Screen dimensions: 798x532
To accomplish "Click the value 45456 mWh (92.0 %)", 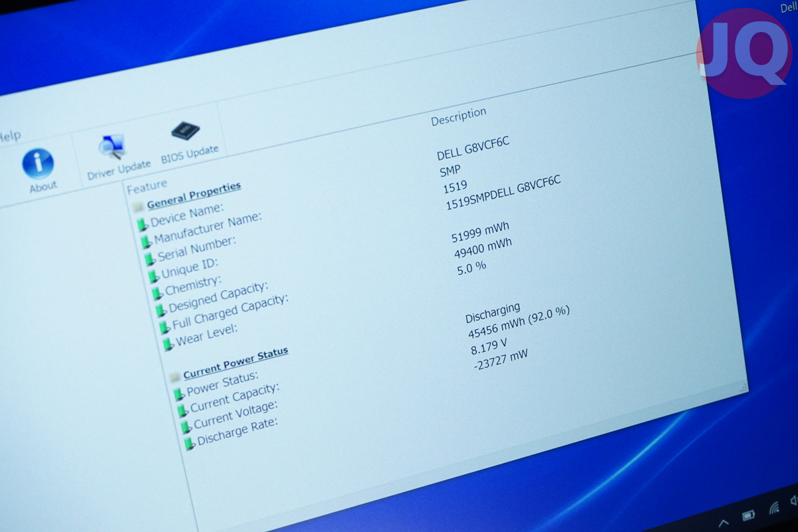I will (x=519, y=323).
